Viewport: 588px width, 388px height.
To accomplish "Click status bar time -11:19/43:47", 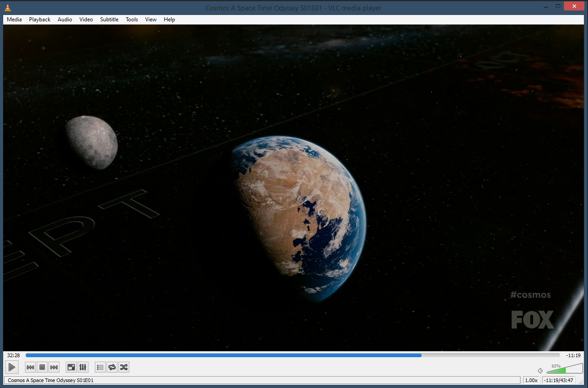I will point(559,380).
